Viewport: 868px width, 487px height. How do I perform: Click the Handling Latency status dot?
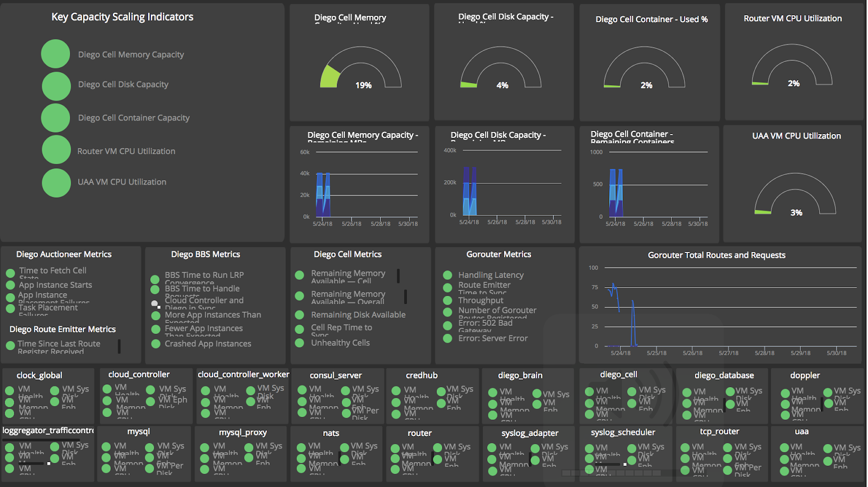coord(448,275)
